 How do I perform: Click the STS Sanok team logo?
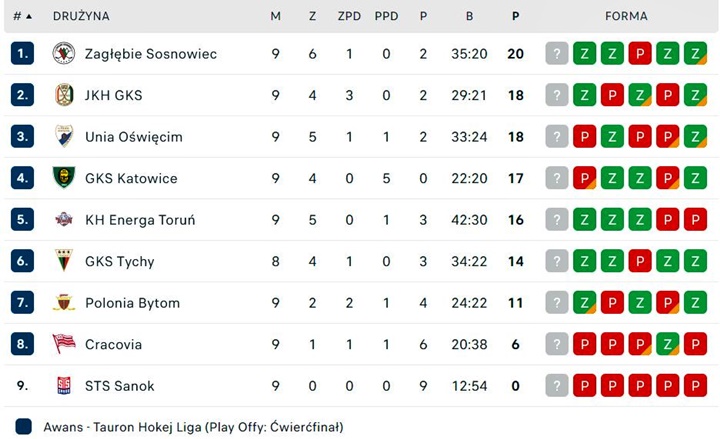[64, 386]
